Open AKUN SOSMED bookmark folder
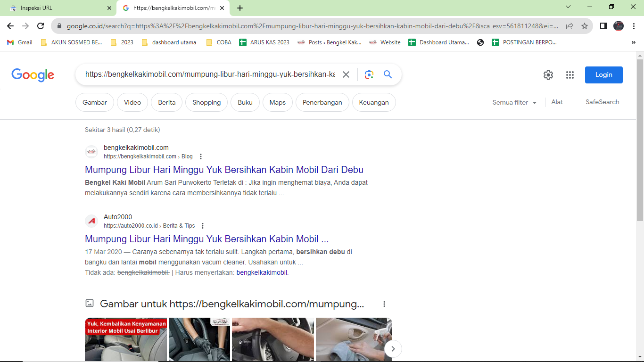644x362 pixels. 71,42
